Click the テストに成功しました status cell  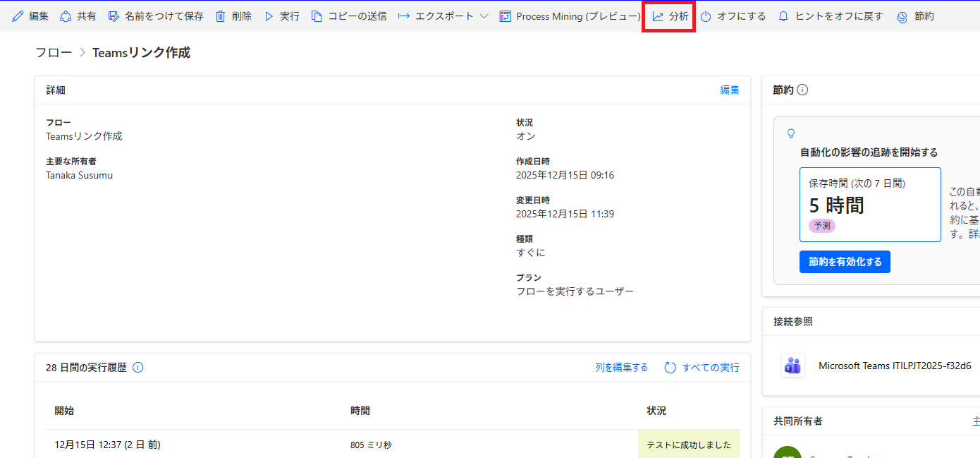[689, 445]
